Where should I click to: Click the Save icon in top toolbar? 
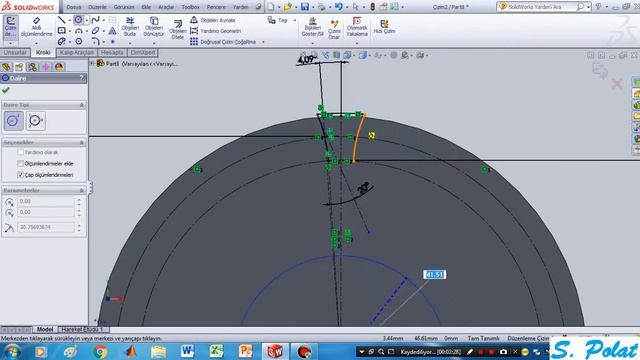point(304,7)
